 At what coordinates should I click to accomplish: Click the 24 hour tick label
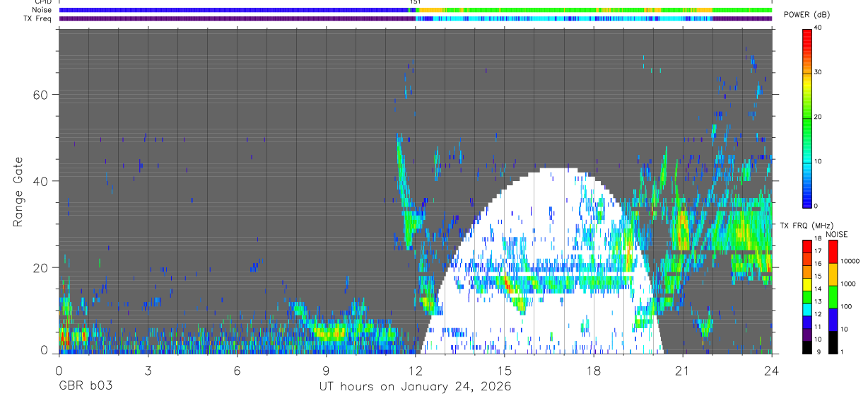(771, 370)
